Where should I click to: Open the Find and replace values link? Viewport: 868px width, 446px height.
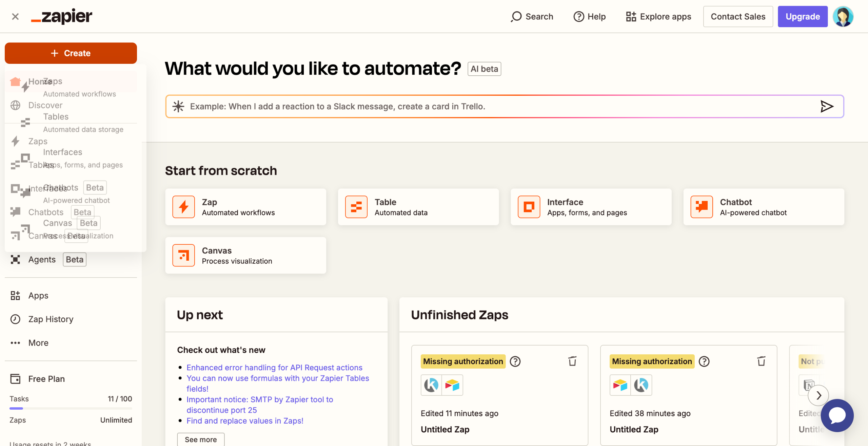pyautogui.click(x=244, y=421)
